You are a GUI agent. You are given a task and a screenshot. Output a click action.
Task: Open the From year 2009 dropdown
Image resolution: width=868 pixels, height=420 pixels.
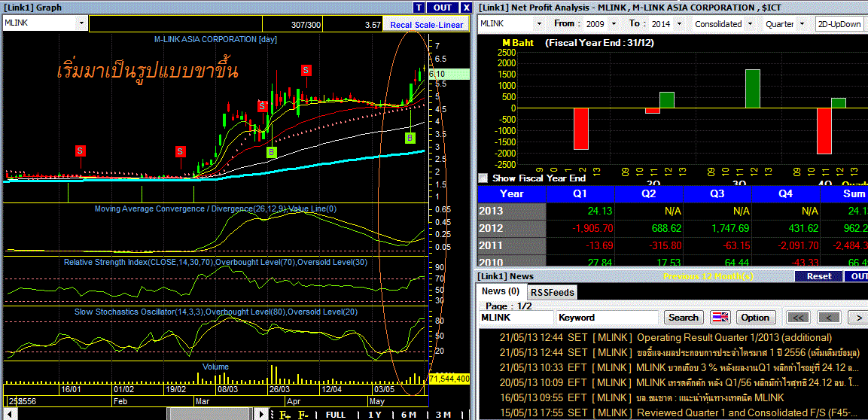point(613,24)
